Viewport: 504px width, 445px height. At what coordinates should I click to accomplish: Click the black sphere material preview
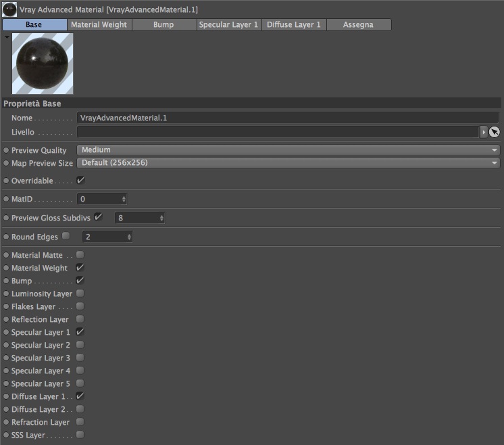click(x=43, y=64)
